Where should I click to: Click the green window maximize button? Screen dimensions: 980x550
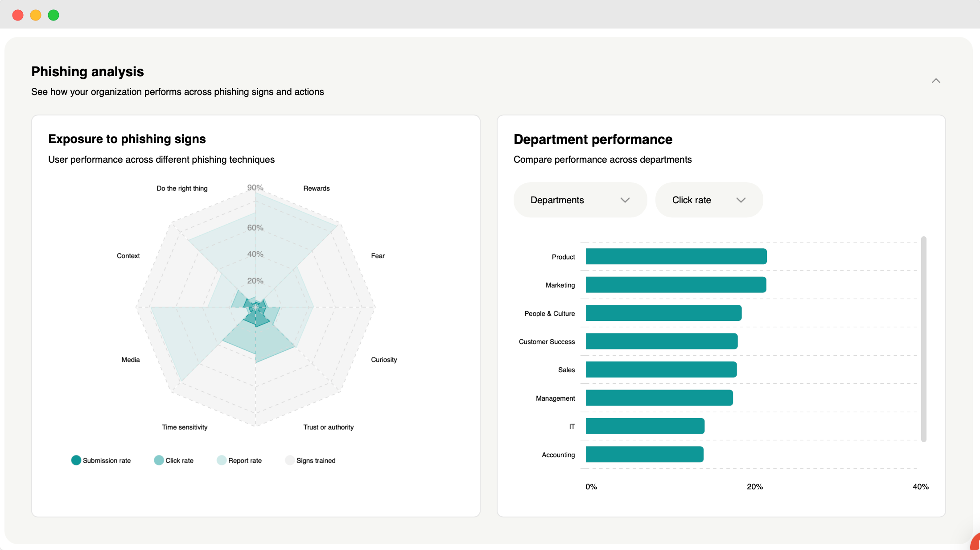click(54, 15)
